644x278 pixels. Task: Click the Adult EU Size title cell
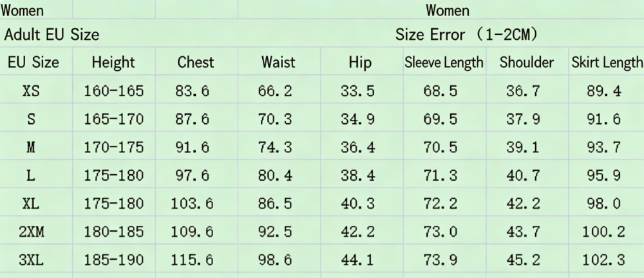pyautogui.click(x=52, y=35)
